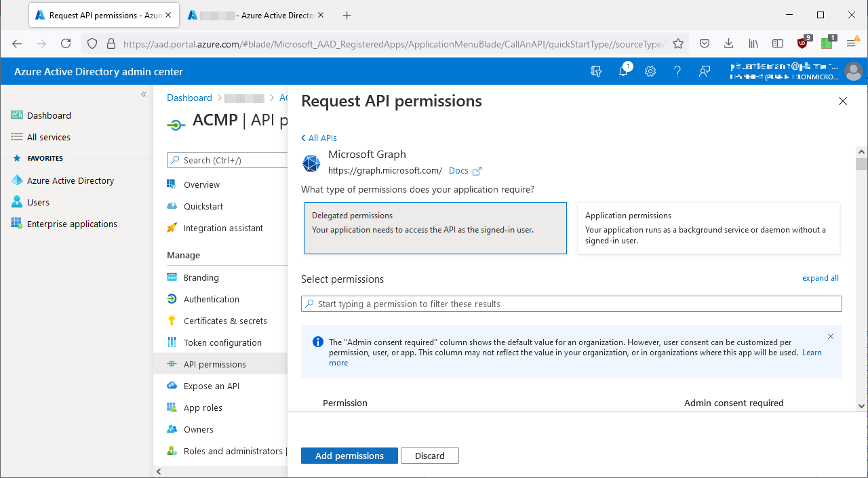Collapse the left navigation with the chevron
Screen dimensions: 868x478
click(x=143, y=94)
